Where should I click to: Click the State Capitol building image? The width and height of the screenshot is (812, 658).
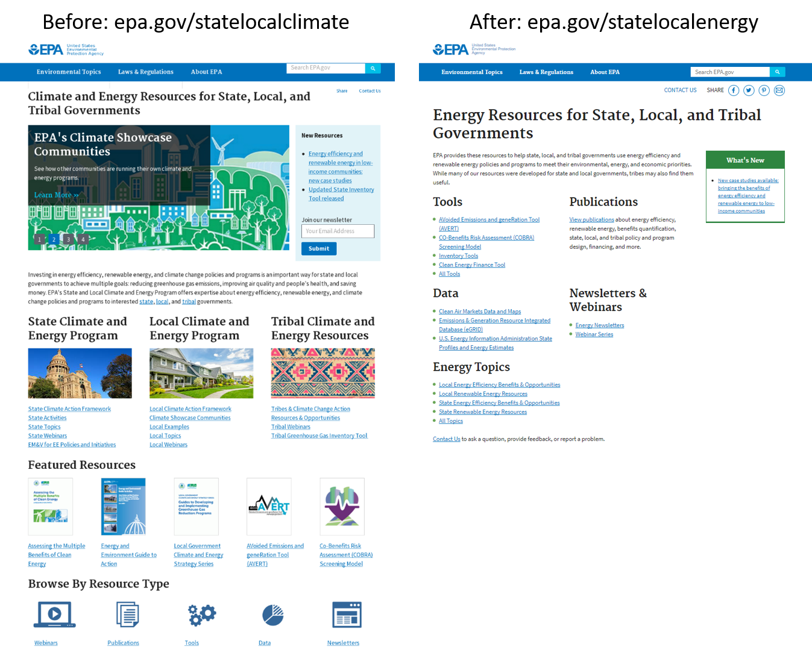point(80,373)
